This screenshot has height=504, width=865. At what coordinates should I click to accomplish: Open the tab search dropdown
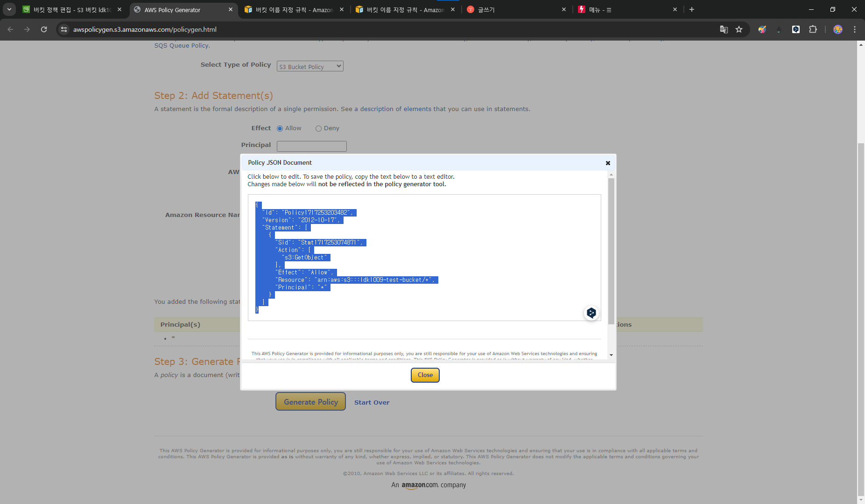pos(9,9)
